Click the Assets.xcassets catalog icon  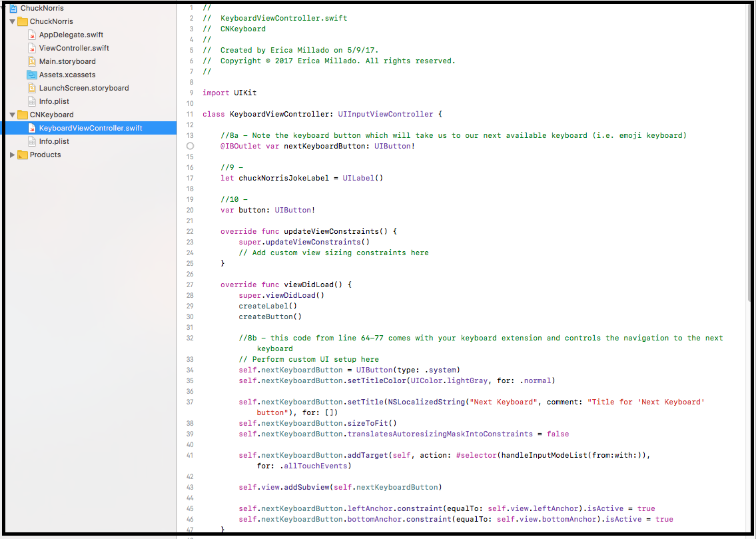click(32, 75)
